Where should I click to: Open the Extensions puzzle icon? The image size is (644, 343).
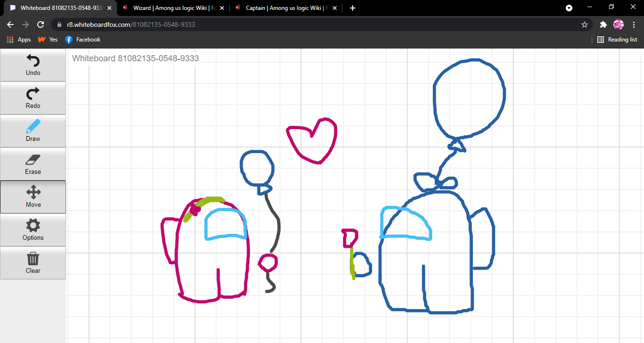coord(603,24)
